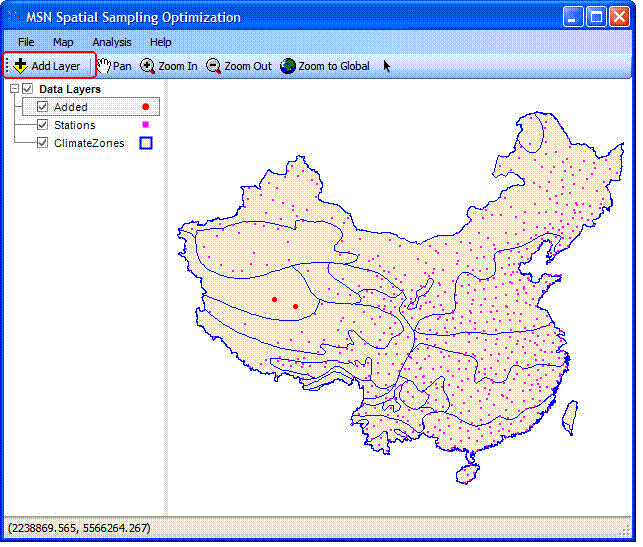This screenshot has height=547, width=643.
Task: Click the application icon in title bar
Action: (x=14, y=17)
